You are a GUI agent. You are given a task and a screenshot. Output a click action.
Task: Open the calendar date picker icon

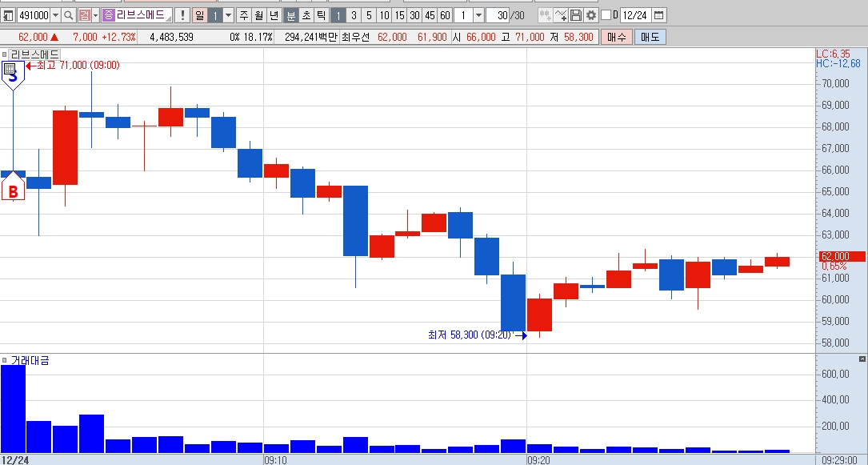658,15
